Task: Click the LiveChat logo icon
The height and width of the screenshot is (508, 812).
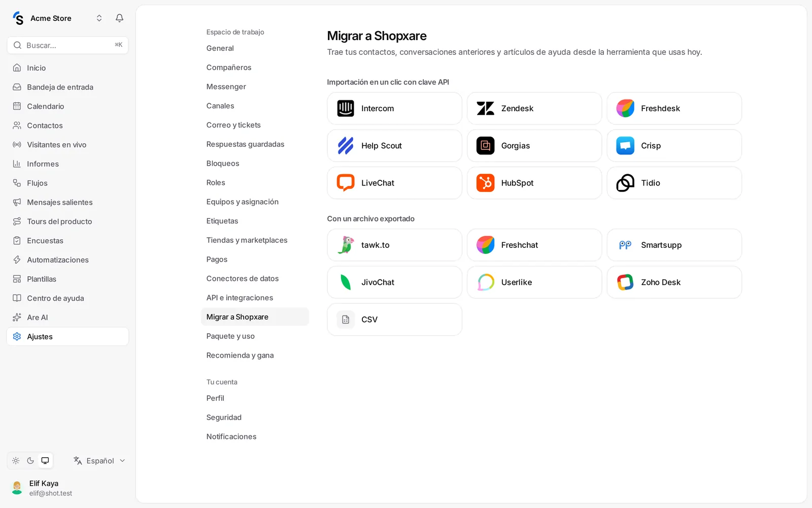Action: (346, 183)
